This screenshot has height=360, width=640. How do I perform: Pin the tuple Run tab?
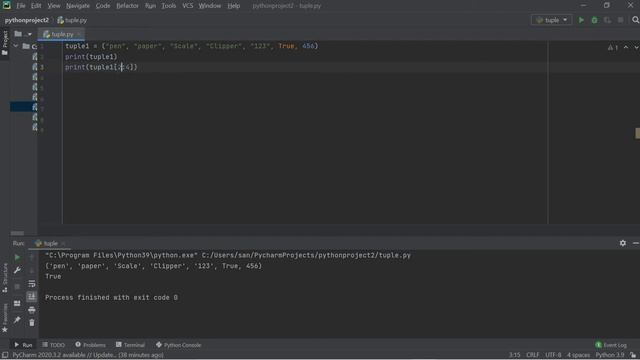pyautogui.click(x=17, y=320)
